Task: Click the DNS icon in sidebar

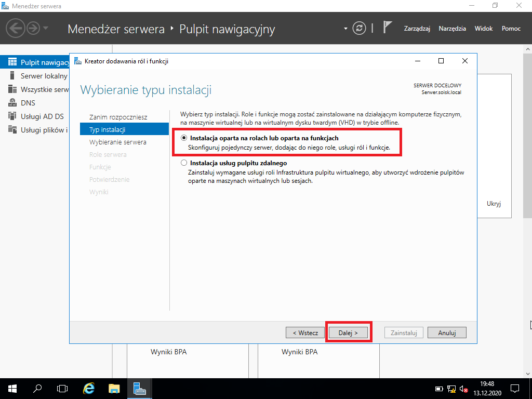Action: 12,103
